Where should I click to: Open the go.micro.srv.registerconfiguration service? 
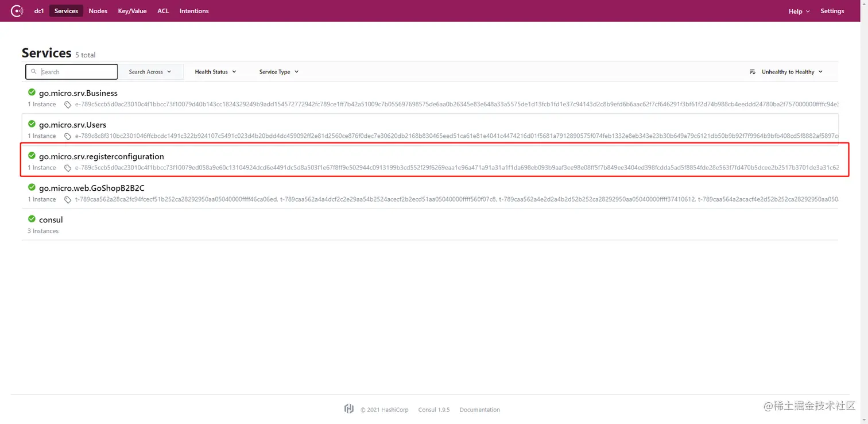point(102,156)
